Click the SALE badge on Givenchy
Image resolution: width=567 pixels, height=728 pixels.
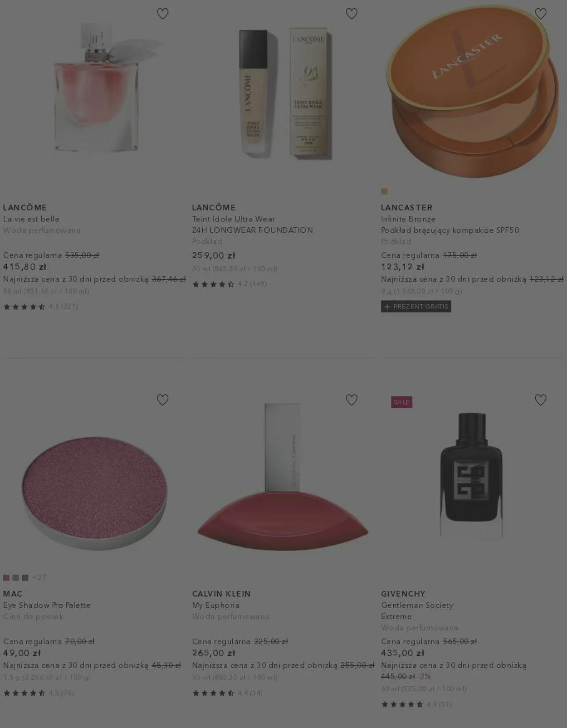401,402
